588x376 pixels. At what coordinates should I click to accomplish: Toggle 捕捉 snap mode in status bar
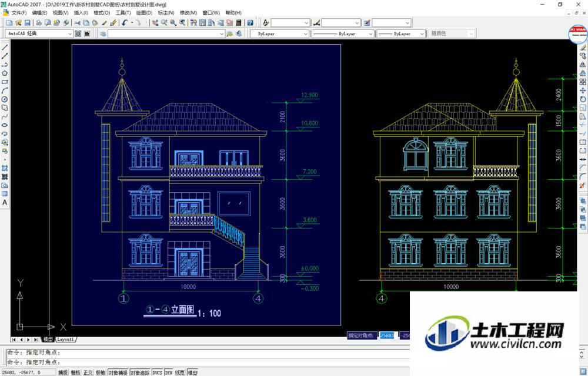[x=63, y=372]
